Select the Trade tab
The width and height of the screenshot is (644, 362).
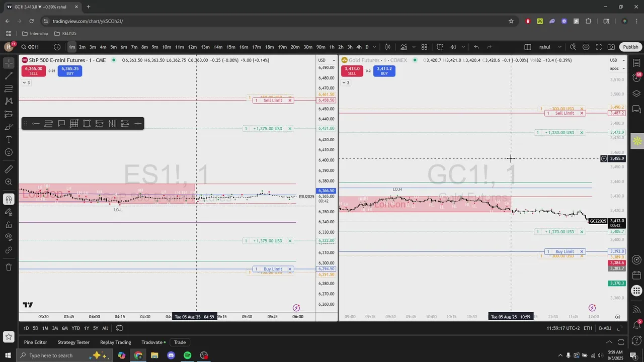point(180,342)
